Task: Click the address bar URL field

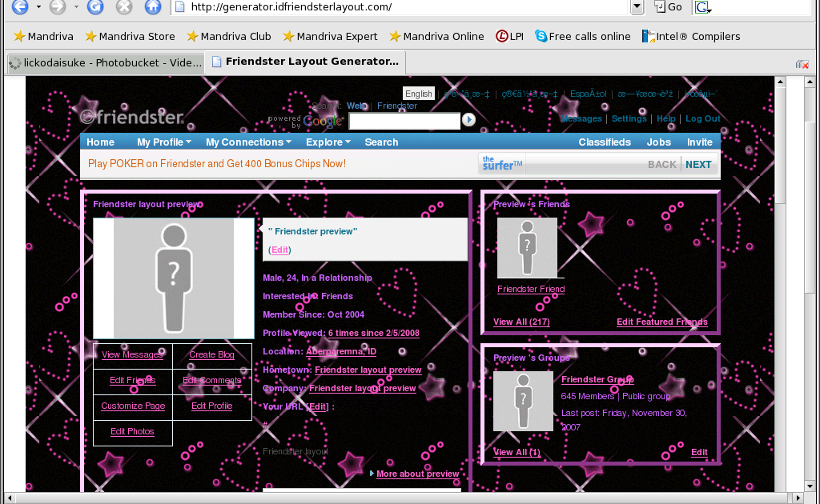Action: pos(400,6)
